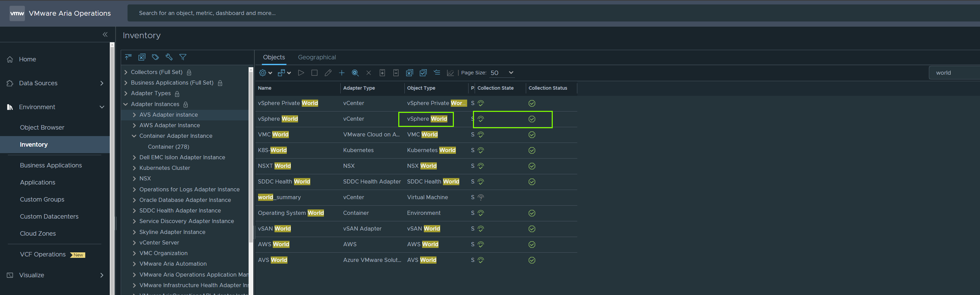Click the document minus icon in toolbar
The width and height of the screenshot is (980, 295).
396,73
